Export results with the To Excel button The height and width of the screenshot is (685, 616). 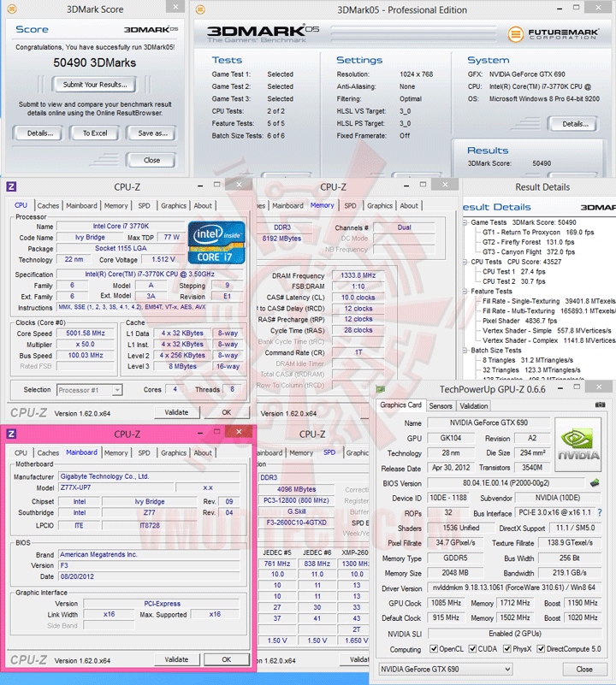click(95, 133)
